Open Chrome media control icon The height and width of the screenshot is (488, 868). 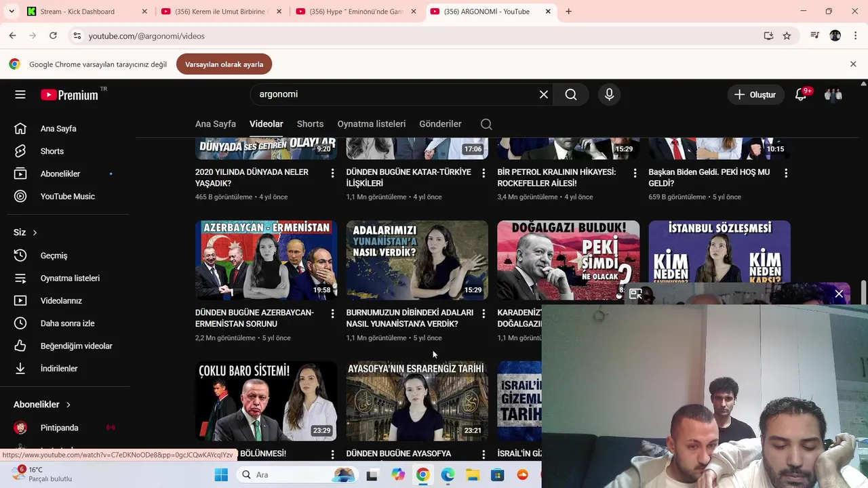click(815, 36)
